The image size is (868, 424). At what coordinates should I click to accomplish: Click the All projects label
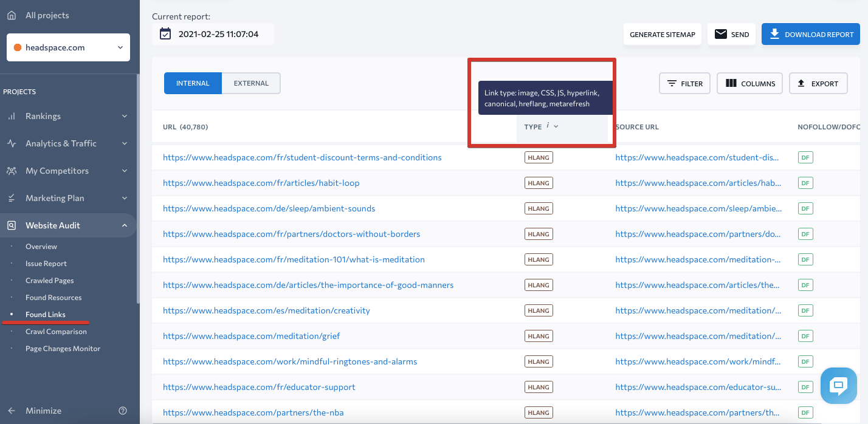[x=47, y=15]
